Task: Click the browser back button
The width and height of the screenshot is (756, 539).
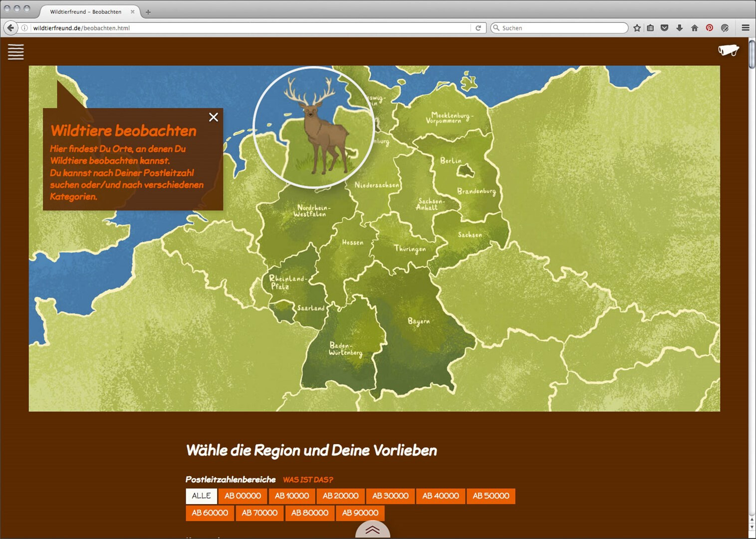Action: click(x=10, y=28)
